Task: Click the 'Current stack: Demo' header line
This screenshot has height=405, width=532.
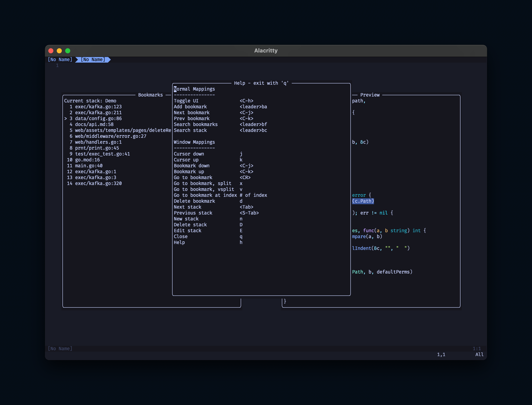Action: [x=90, y=101]
